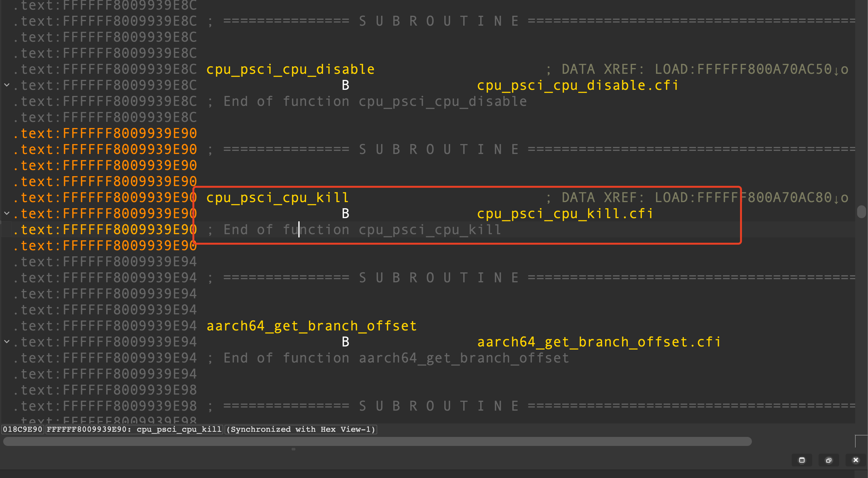
Task: Click the vertical scrollbar thumb on right
Action: (861, 212)
